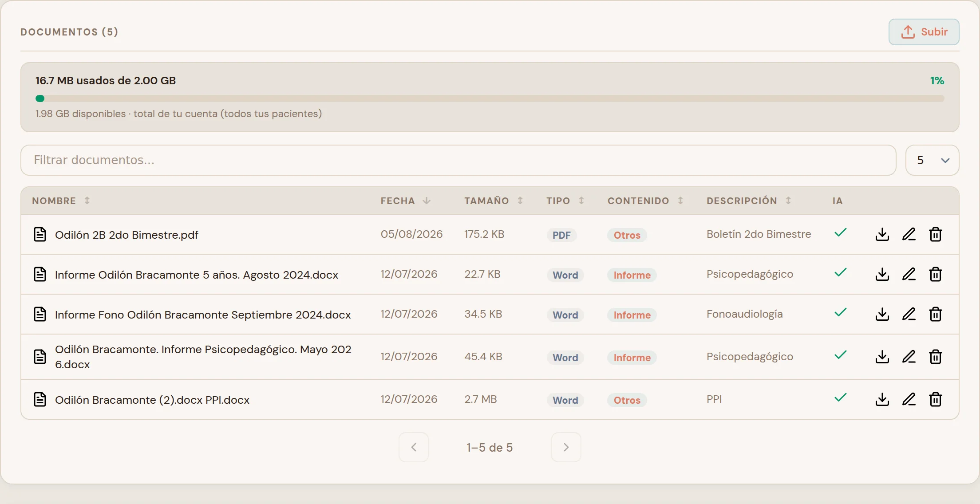Image resolution: width=980 pixels, height=504 pixels.
Task: Edit Informe Psicopedagógico Mayo 2026 document
Action: point(909,357)
